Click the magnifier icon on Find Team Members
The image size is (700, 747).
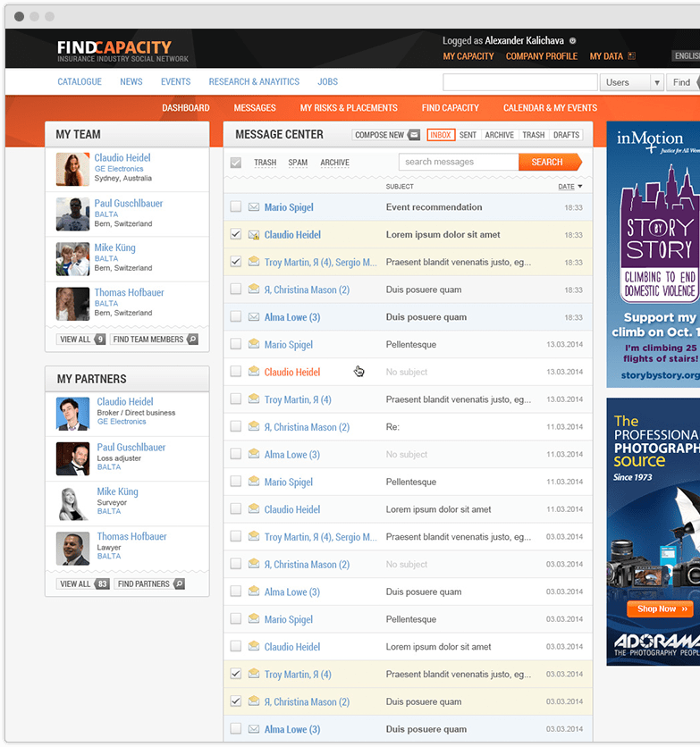click(x=192, y=340)
